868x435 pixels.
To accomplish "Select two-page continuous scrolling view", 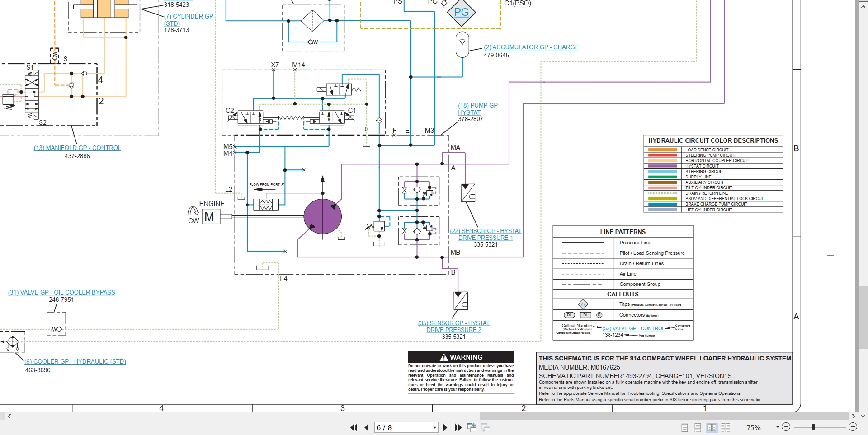I will click(x=726, y=427).
